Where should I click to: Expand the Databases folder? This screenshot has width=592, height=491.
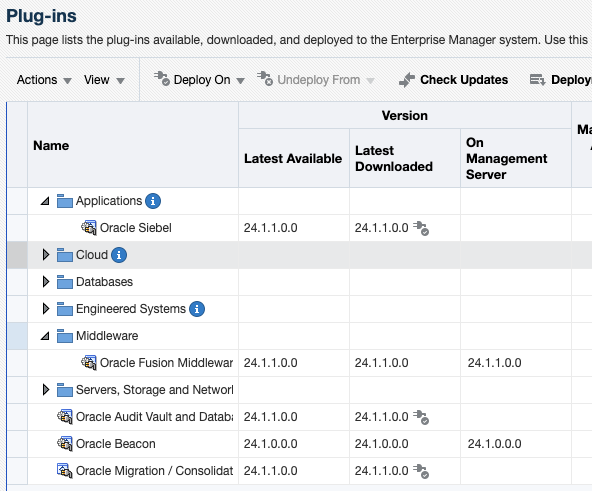[x=46, y=282]
